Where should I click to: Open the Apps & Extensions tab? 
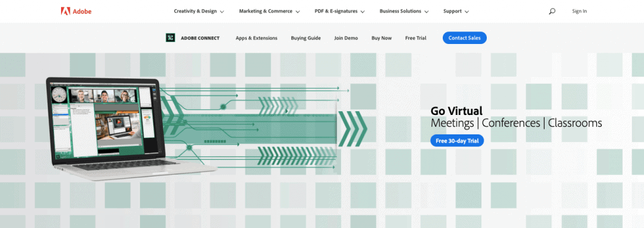tap(257, 38)
